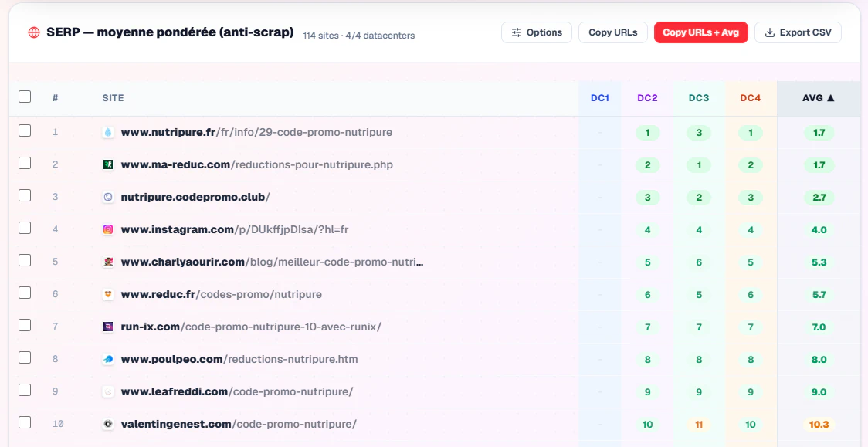Check the box for run-ix.com row
Viewport: 868px width, 447px height.
[25, 325]
